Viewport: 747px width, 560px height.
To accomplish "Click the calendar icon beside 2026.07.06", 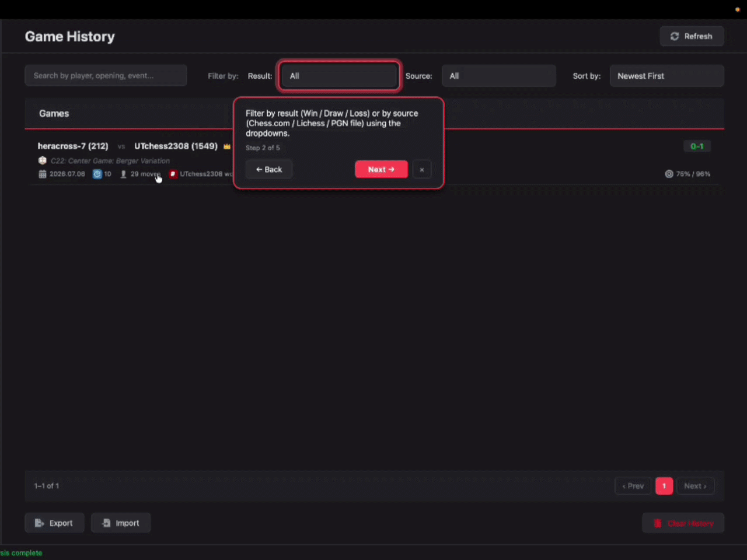I will click(42, 174).
